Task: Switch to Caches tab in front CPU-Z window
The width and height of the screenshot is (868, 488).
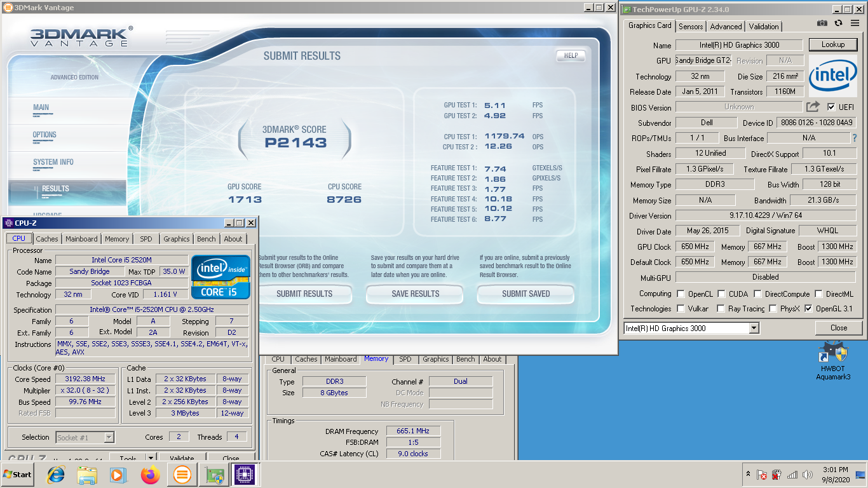Action: pos(47,239)
